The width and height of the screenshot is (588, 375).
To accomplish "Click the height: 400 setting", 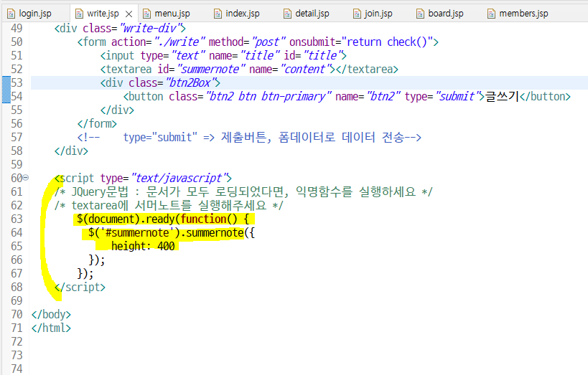I will (143, 246).
